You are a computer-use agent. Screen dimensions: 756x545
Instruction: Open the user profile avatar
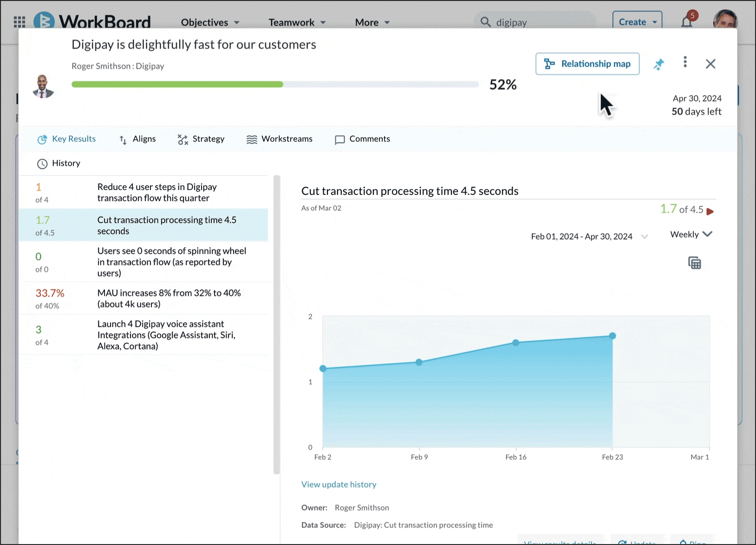[725, 19]
